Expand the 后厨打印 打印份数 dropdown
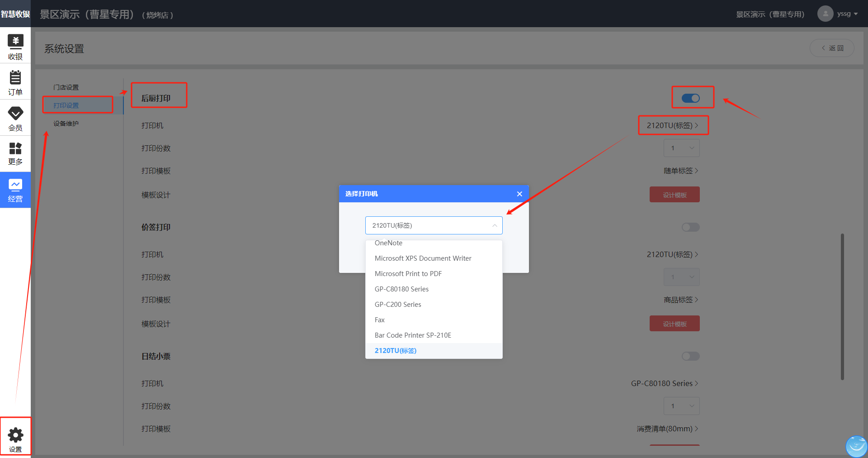868x458 pixels. (x=681, y=148)
